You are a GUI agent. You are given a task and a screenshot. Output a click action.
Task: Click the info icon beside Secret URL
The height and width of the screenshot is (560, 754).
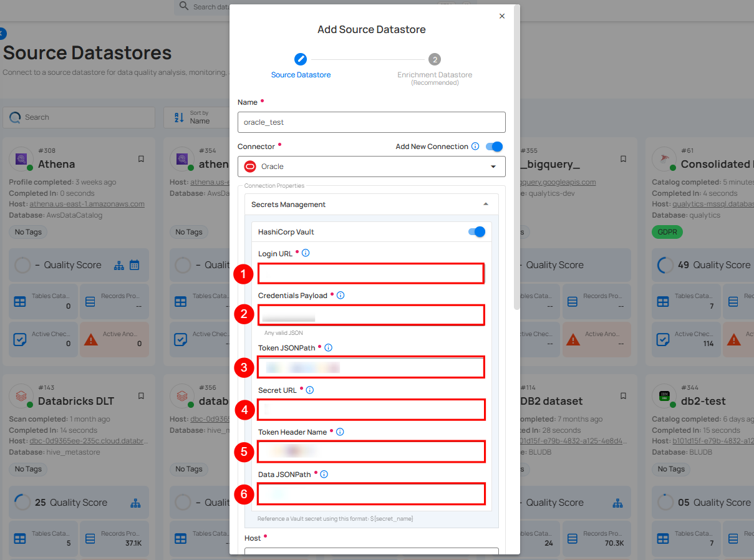click(309, 390)
